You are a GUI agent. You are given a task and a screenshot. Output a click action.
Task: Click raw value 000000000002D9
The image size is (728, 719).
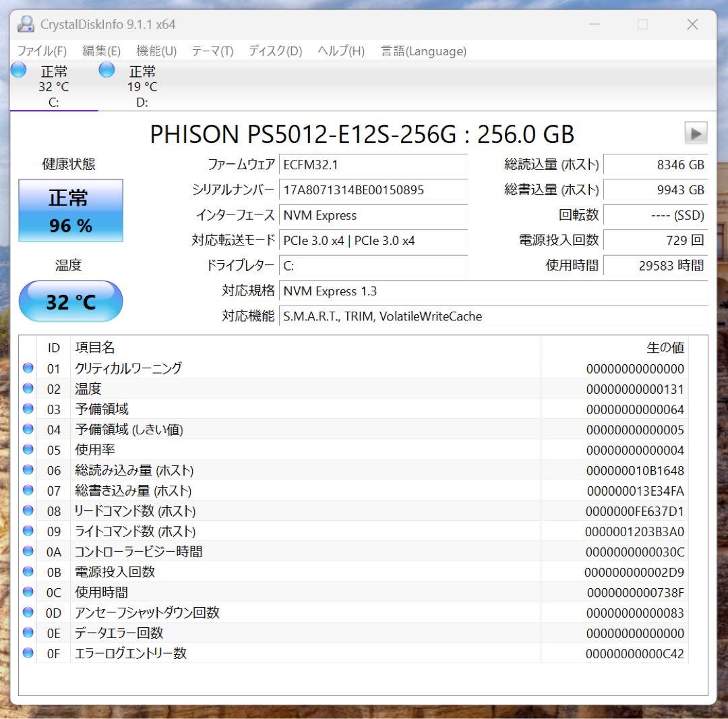635,572
